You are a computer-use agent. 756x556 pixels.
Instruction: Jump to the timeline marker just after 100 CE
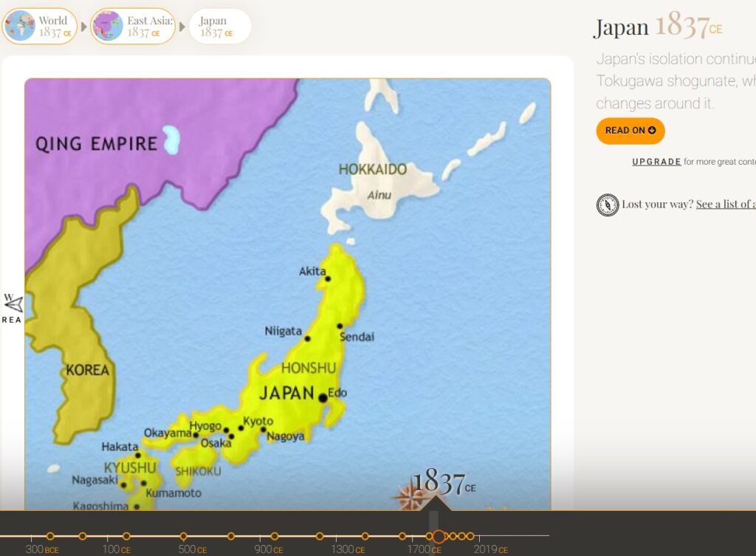[x=126, y=536]
